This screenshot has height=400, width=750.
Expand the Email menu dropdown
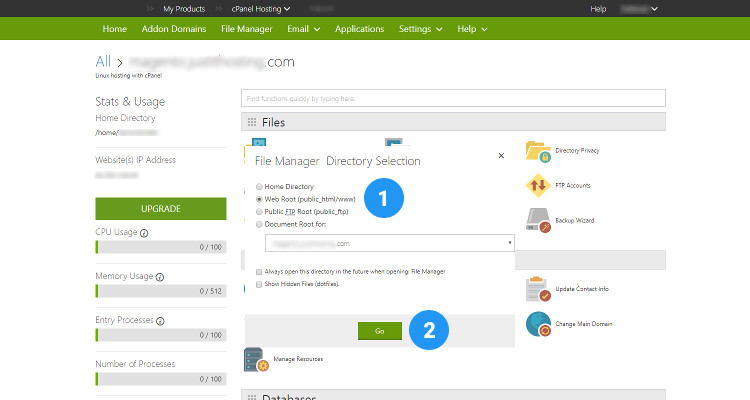point(303,29)
